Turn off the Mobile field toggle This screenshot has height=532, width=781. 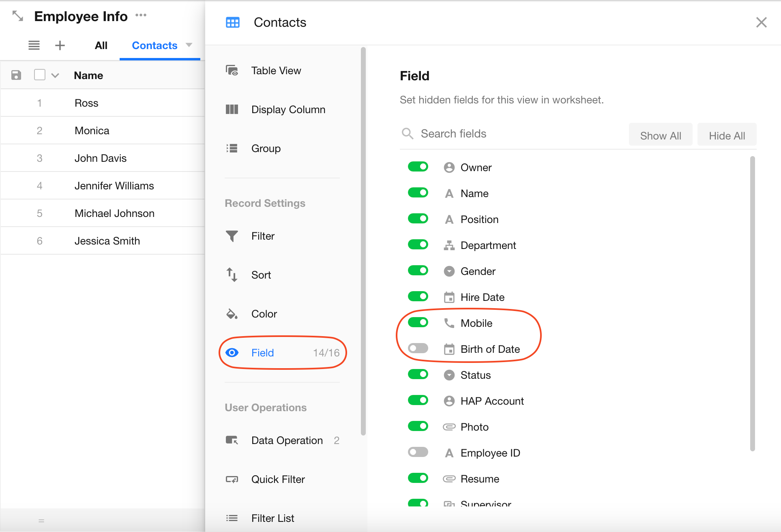418,323
